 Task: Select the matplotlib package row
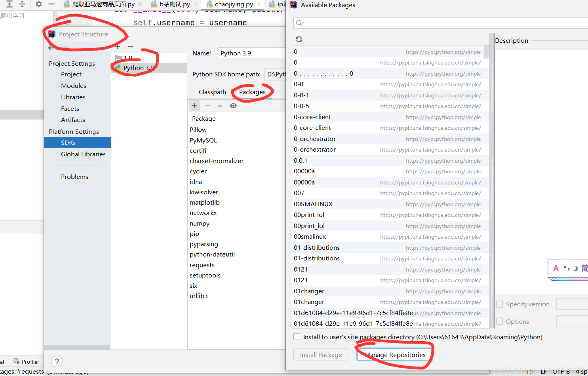237,202
